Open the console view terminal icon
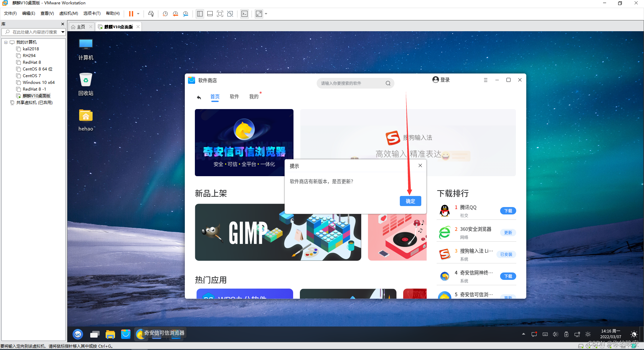 click(245, 14)
